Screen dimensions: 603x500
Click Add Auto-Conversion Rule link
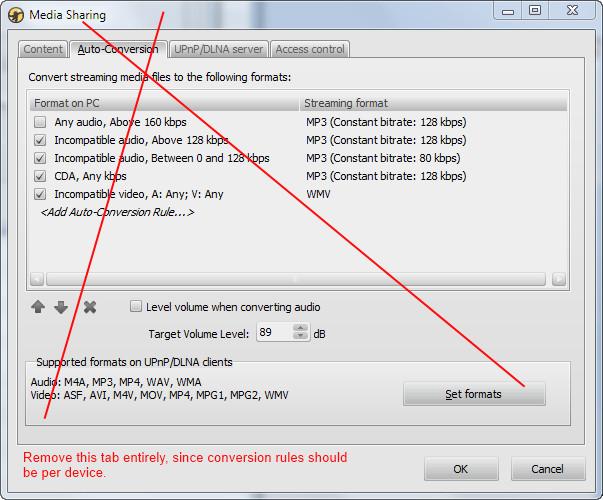117,212
